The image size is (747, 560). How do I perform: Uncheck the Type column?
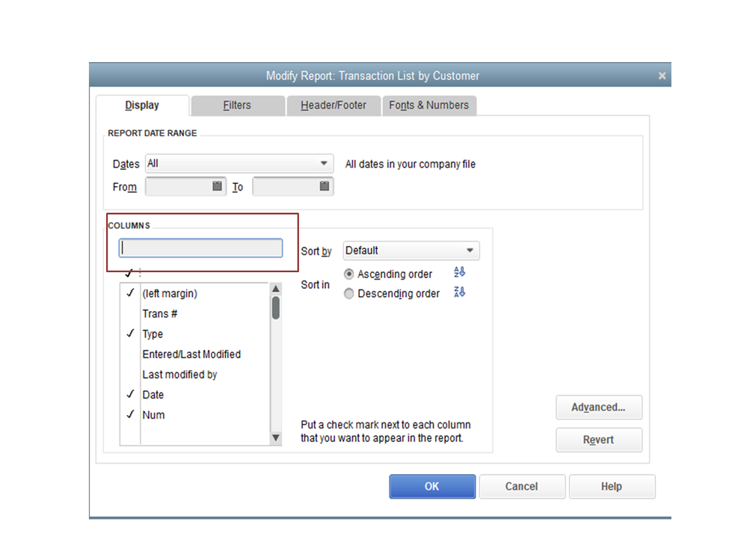tap(130, 333)
